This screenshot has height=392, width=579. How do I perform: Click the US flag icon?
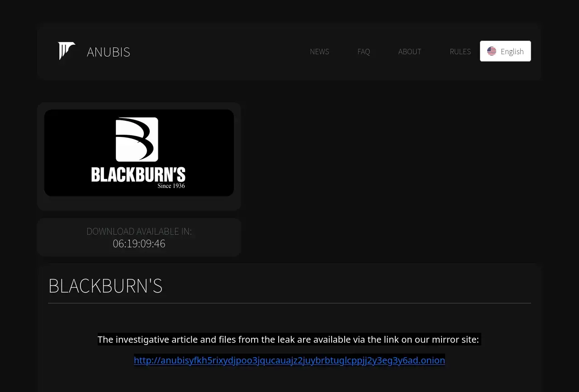492,51
